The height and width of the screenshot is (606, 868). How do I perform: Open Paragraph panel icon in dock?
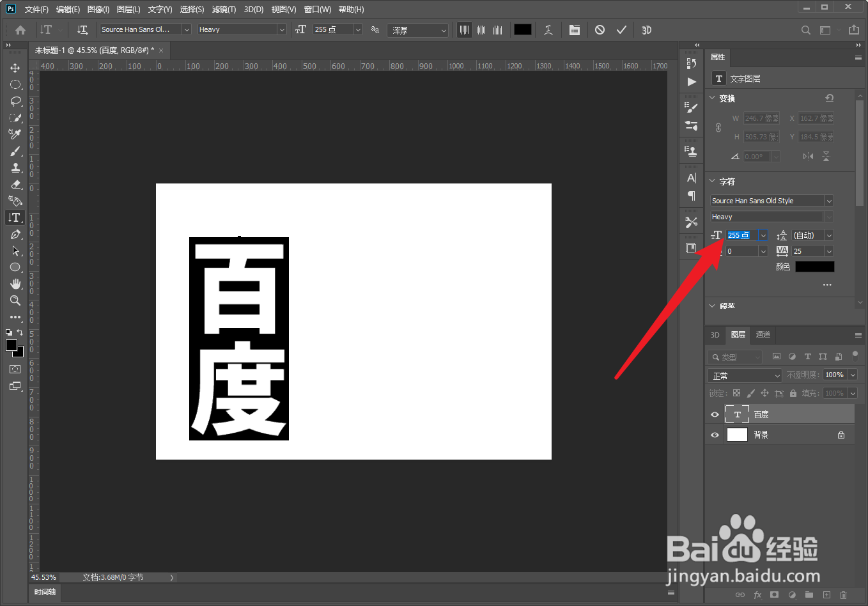coord(692,196)
